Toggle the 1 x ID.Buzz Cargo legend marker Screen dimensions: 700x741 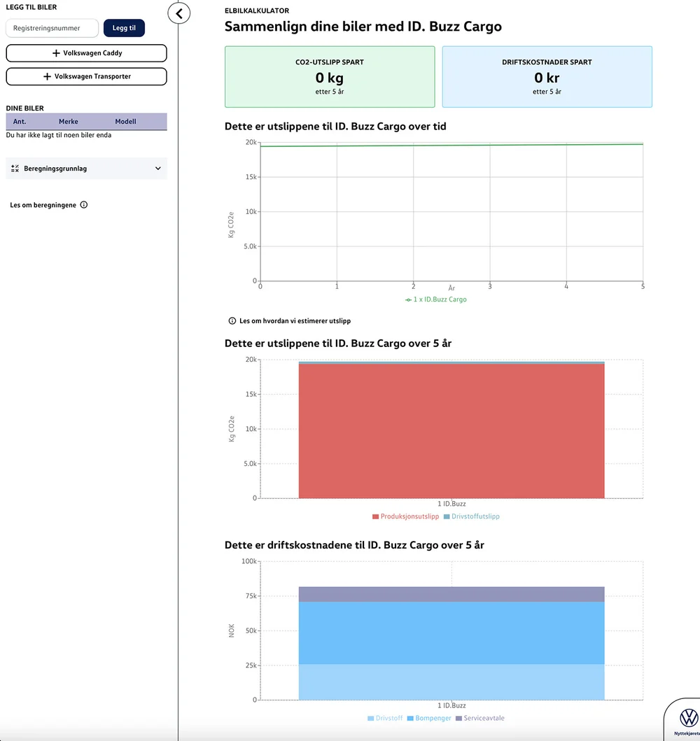tap(409, 299)
